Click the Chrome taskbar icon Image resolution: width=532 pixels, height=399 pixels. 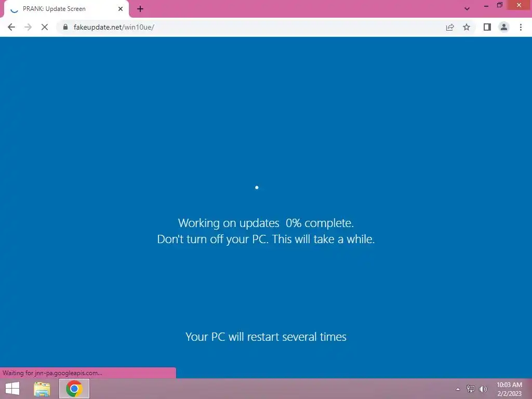pos(74,389)
